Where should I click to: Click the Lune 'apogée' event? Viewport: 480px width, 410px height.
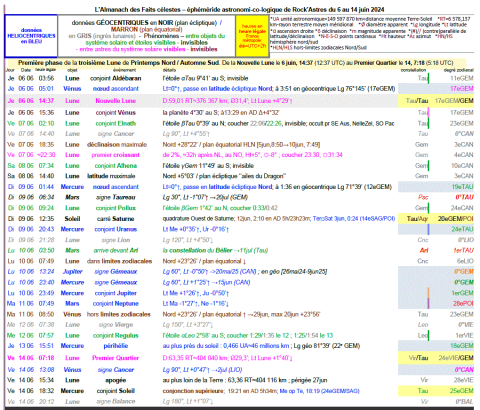[x=116, y=380]
